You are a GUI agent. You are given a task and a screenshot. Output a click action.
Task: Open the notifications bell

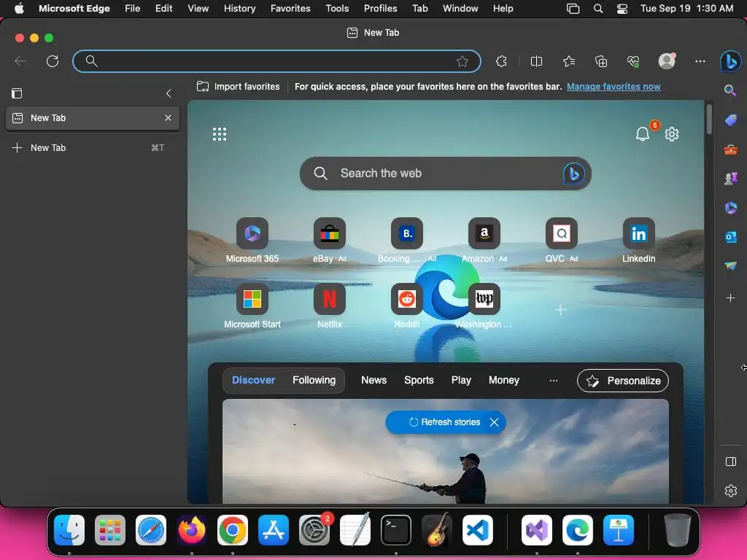(643, 134)
